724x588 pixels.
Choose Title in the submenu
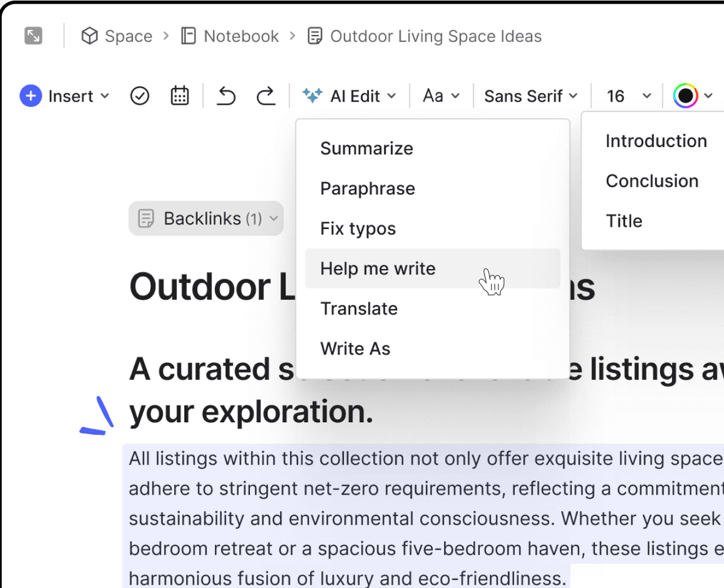click(624, 221)
